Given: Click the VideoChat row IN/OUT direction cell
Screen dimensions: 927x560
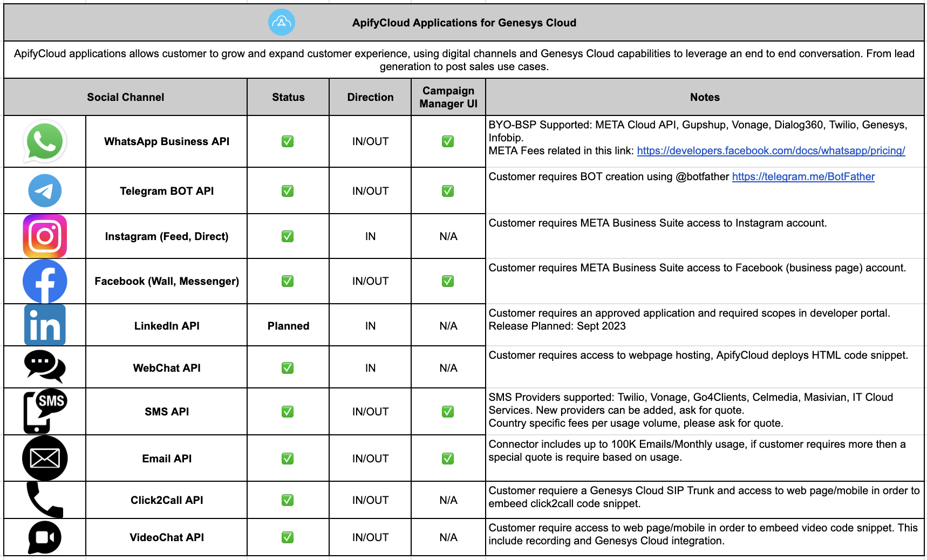Looking at the screenshot, I should click(x=370, y=537).
